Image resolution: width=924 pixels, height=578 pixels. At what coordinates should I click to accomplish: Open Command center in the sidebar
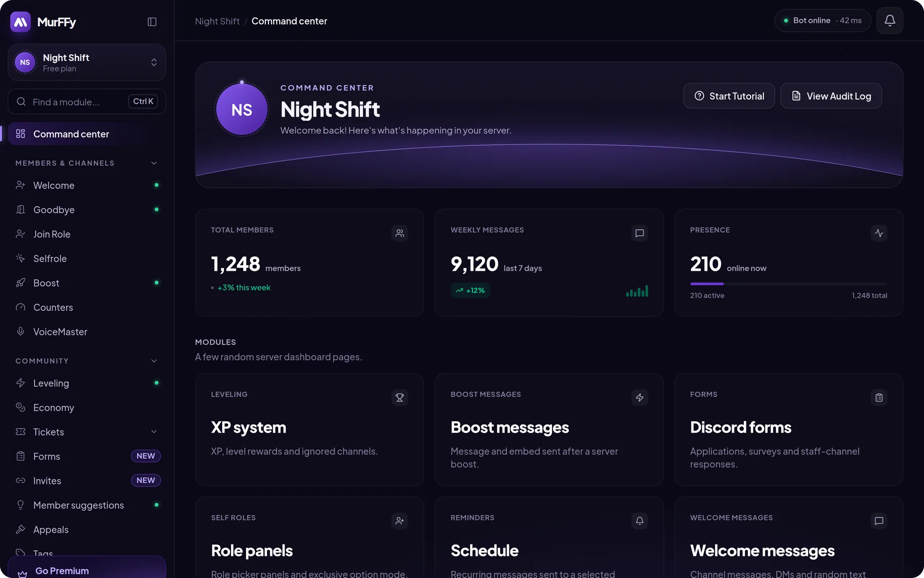[x=87, y=134]
